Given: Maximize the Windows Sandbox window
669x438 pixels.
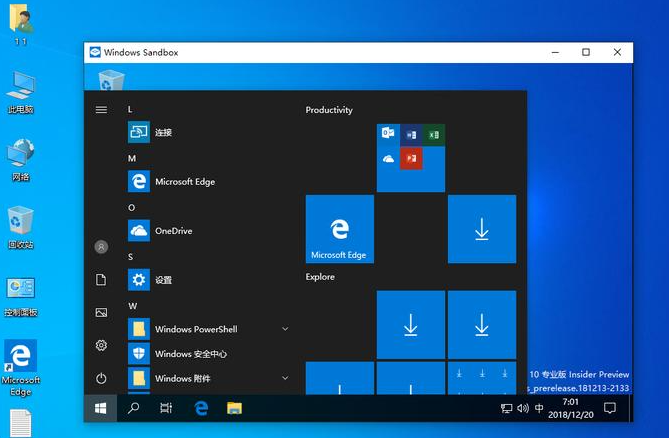Looking at the screenshot, I should point(586,52).
